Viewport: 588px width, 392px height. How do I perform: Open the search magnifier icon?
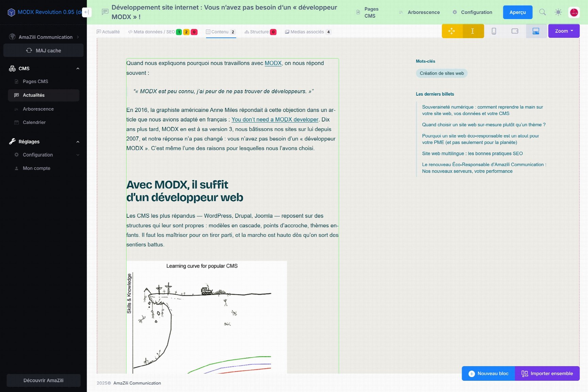coord(542,12)
